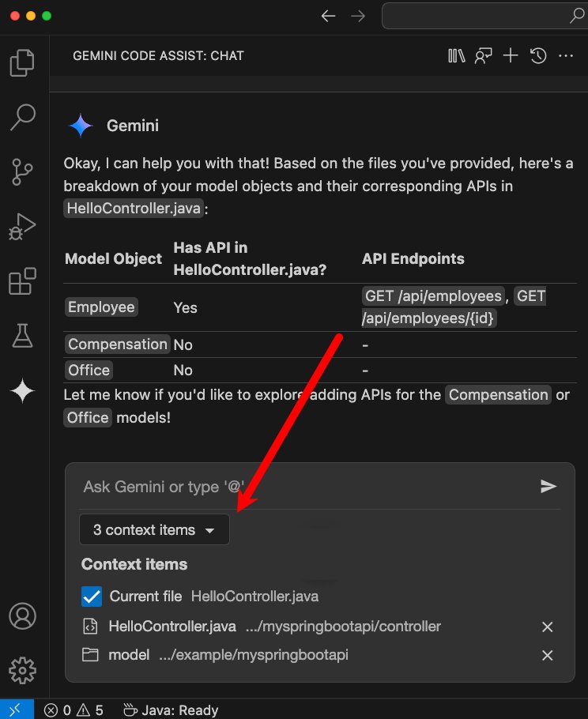588x719 pixels.
Task: Click HelloController.java code chip in response
Action: [134, 208]
